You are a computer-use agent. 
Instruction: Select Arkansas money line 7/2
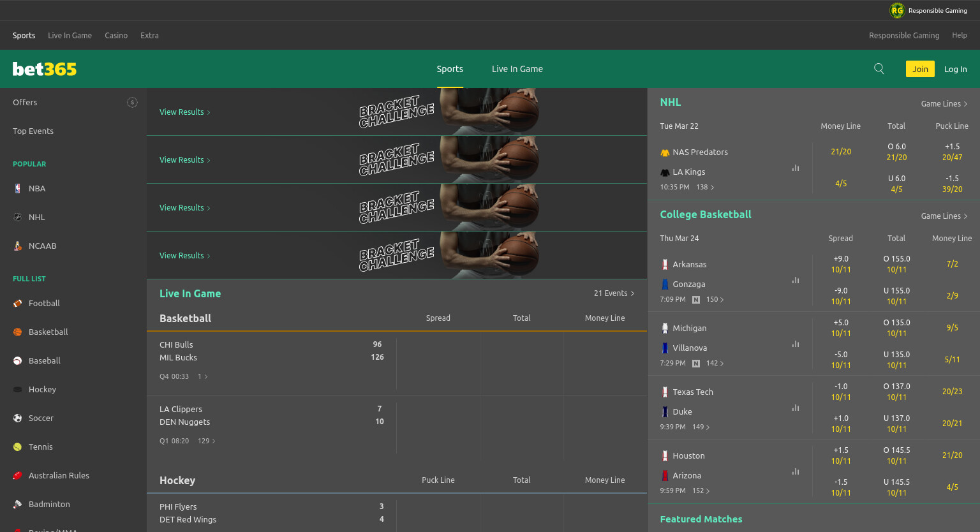pos(952,264)
